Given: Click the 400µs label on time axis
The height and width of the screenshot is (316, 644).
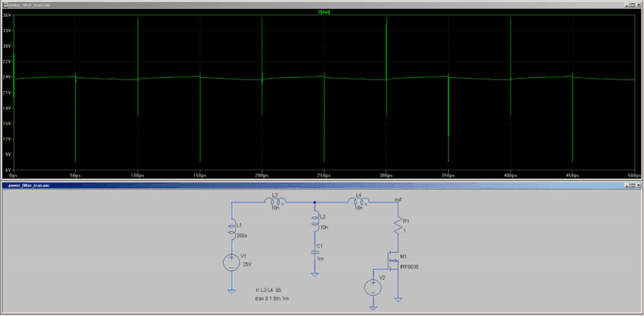Looking at the screenshot, I should point(510,175).
